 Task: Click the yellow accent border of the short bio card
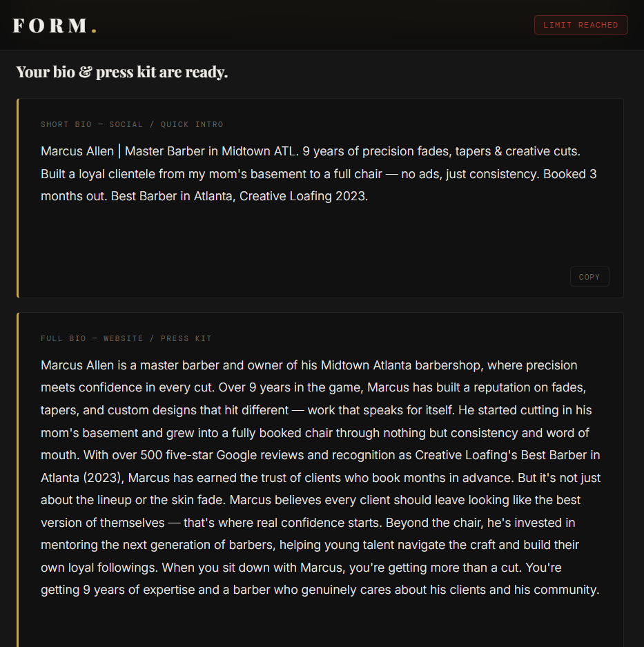(17, 198)
